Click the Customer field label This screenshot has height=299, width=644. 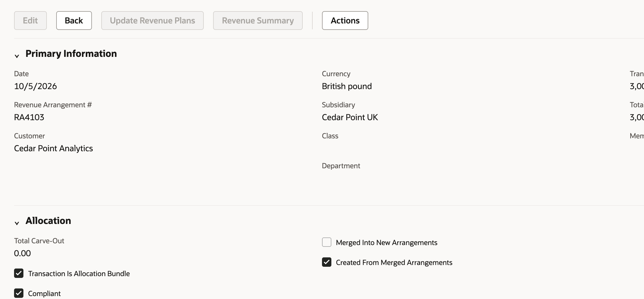(30, 136)
